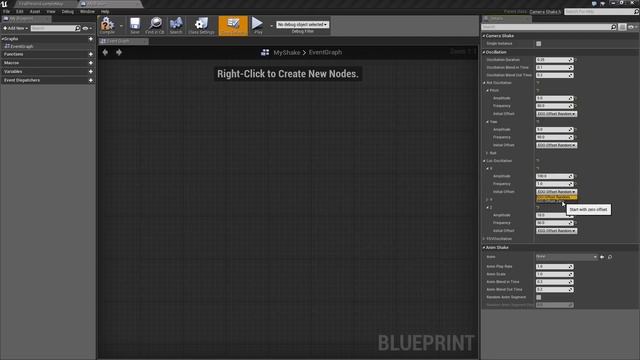The width and height of the screenshot is (640, 360).
Task: Open the Debug menu
Action: point(68,11)
